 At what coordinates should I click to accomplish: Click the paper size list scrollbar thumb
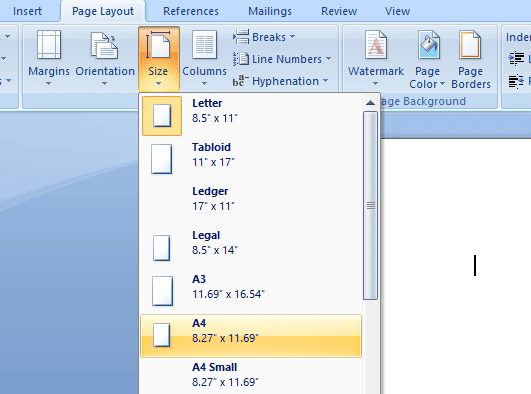tap(370, 205)
